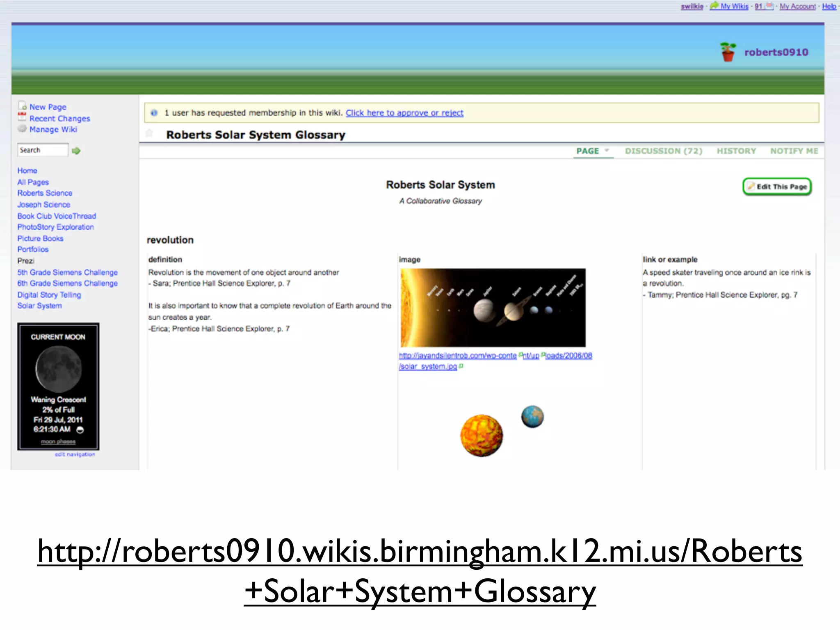This screenshot has width=840, height=630.
Task: Open the Help link
Action: tap(829, 6)
